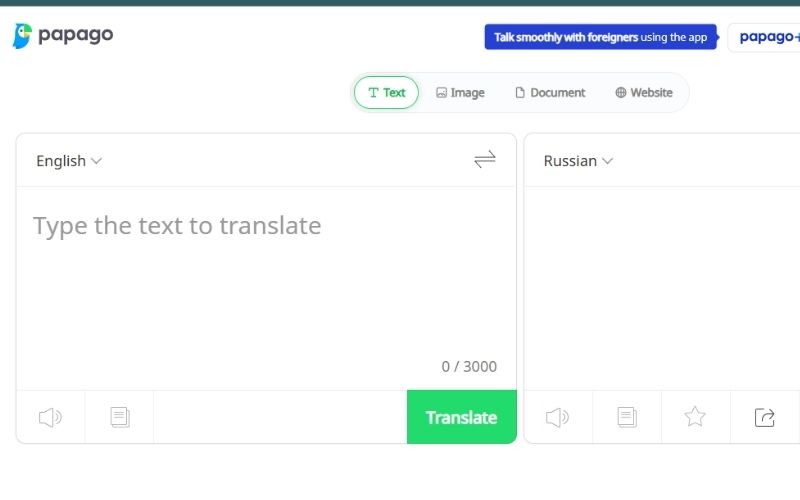Listen to the source text pronunciation
The image size is (800, 500).
click(50, 417)
